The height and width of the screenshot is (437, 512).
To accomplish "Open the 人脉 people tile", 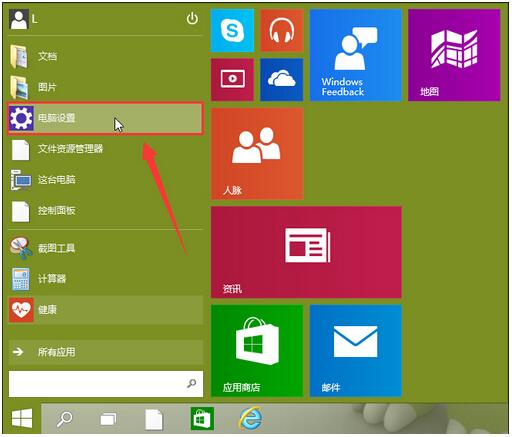I will pos(257,153).
